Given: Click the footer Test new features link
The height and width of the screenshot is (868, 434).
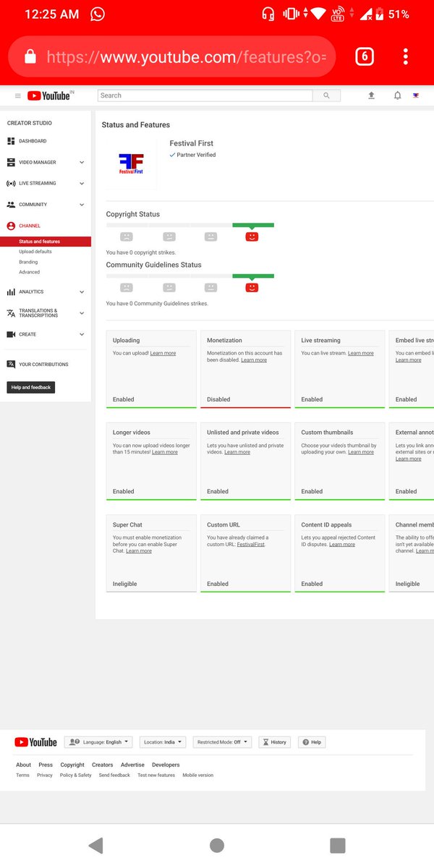Looking at the screenshot, I should [x=156, y=775].
